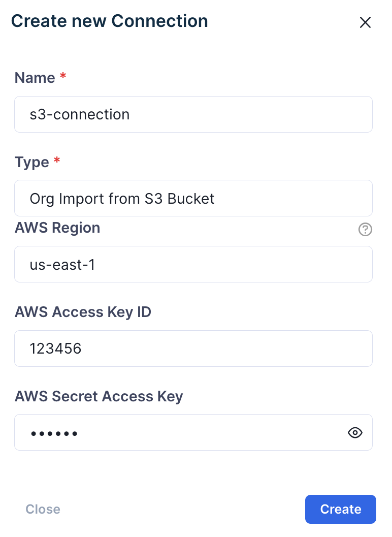Click the "Org Import from S3 Bucket" value
392x537 pixels.
click(x=122, y=198)
